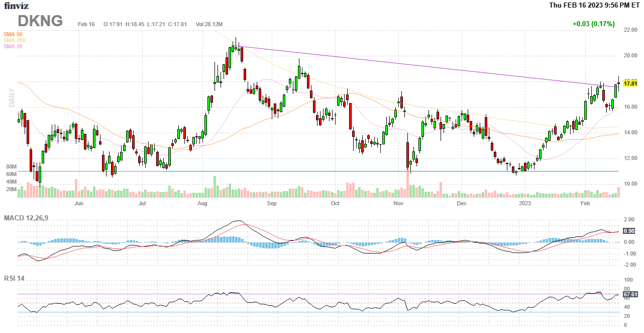This screenshot has height=333, width=644.
Task: Click the RSI 14 indicator title
Action: tap(14, 278)
